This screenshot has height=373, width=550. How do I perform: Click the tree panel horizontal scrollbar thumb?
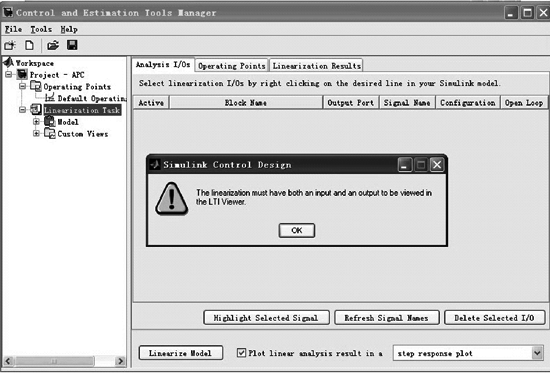tap(54, 361)
